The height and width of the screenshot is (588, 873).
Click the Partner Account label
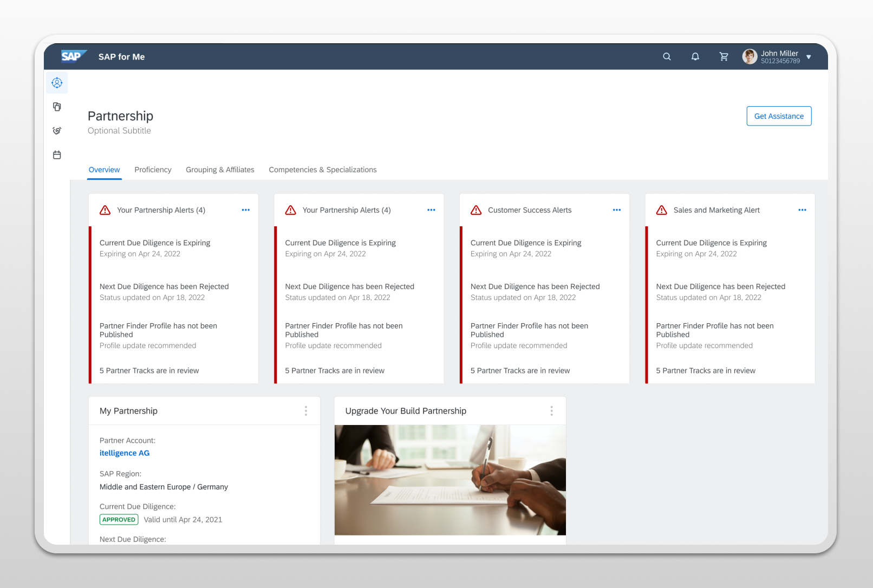127,441
